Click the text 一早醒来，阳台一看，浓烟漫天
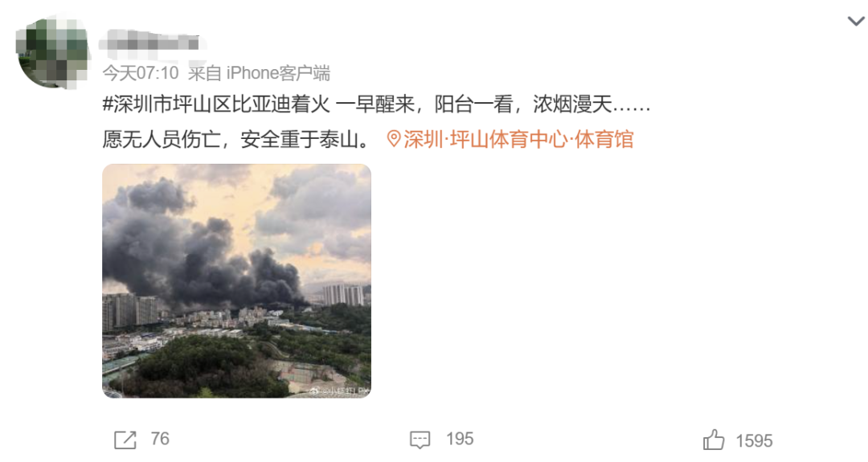Viewport: 868px width, 462px height. (x=473, y=104)
